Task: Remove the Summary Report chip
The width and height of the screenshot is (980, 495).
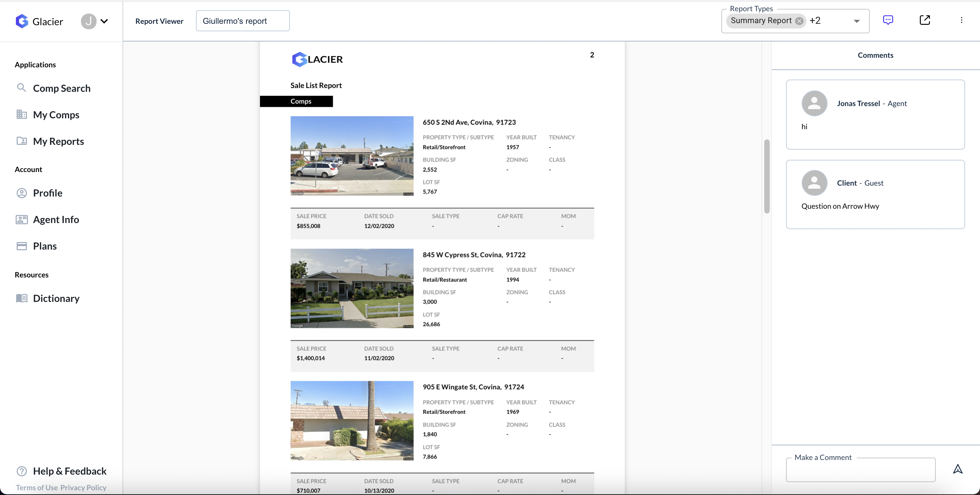Action: click(799, 21)
